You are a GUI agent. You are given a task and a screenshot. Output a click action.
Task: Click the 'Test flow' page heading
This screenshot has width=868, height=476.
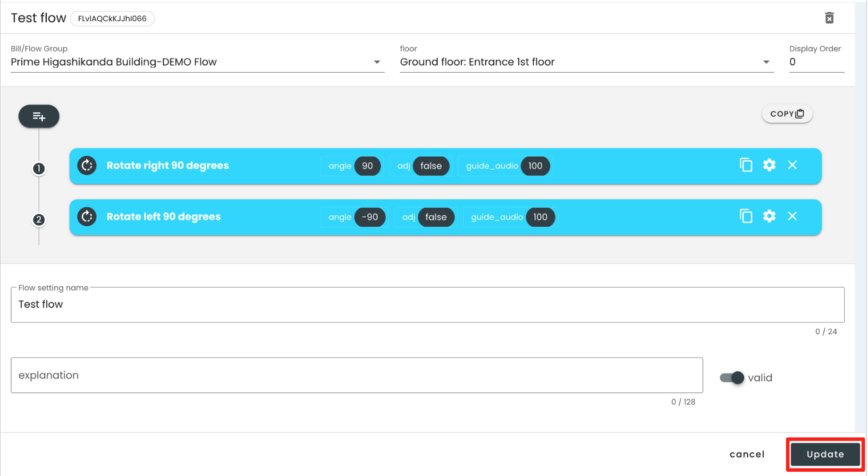[38, 18]
